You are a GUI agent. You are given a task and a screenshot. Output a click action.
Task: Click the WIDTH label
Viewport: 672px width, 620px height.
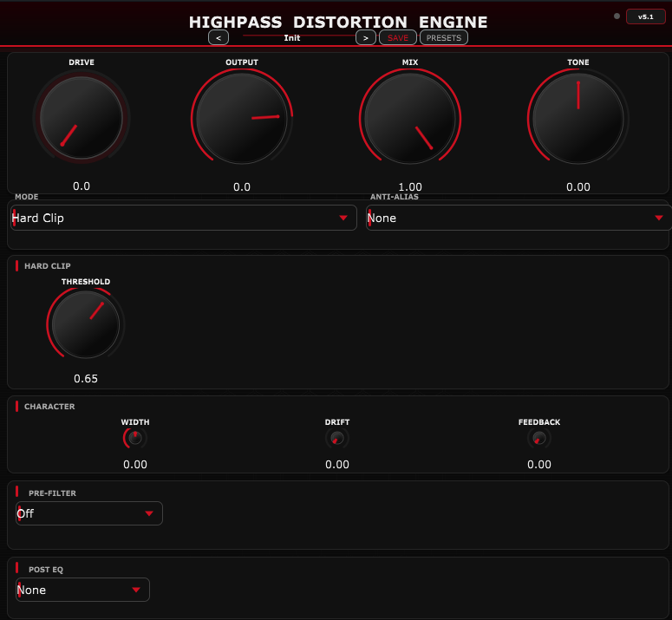click(135, 422)
